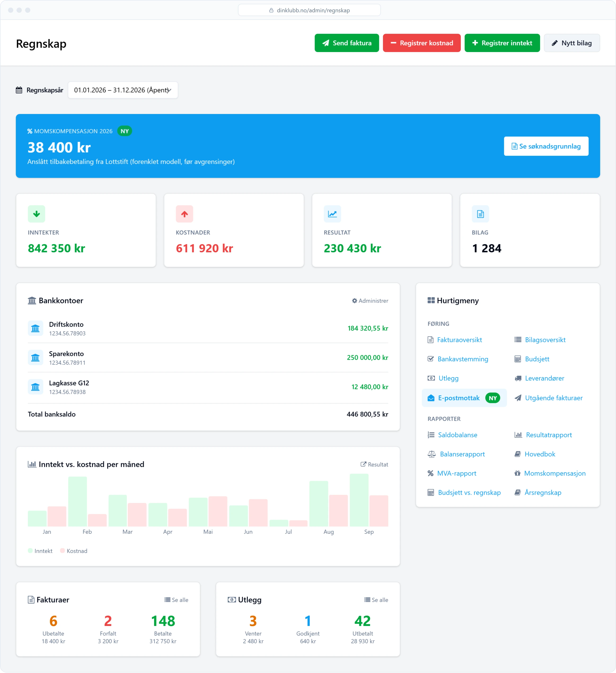
Task: Click the red Kostnader arrow-up icon
Action: coord(184,214)
